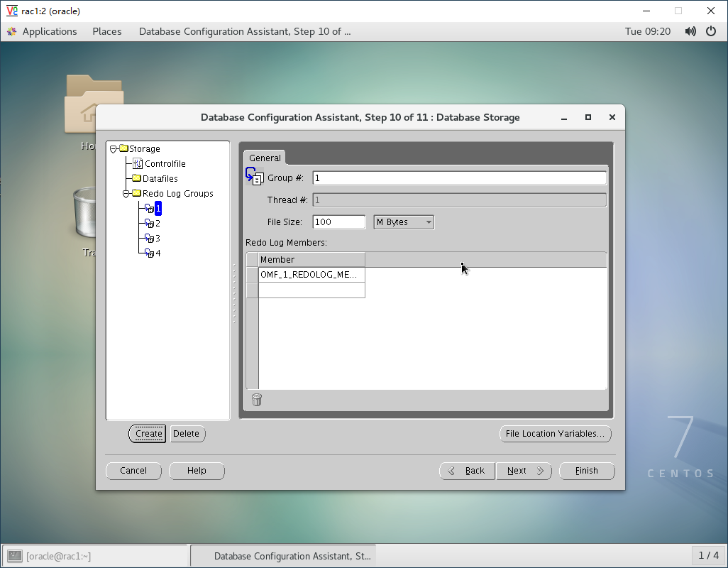Click the Group # input field
The width and height of the screenshot is (728, 568).
click(460, 178)
